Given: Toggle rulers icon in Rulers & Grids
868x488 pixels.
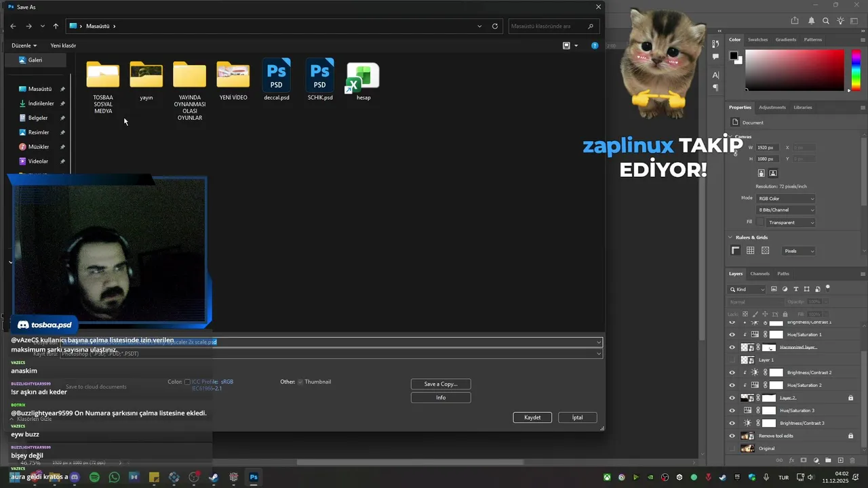Looking at the screenshot, I should [736, 251].
